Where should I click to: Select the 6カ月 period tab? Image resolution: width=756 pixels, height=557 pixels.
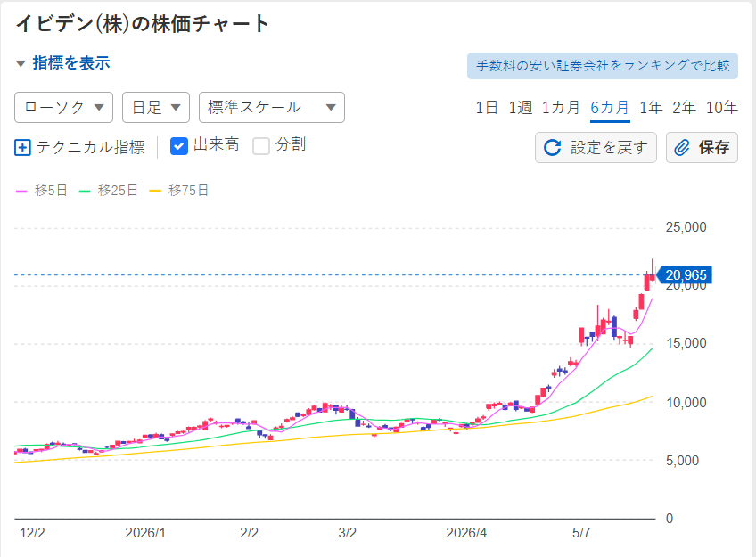[610, 108]
